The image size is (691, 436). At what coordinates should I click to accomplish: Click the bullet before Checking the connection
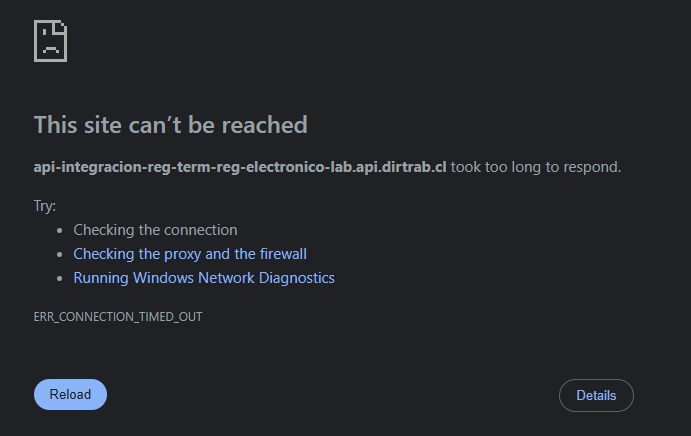[x=60, y=230]
